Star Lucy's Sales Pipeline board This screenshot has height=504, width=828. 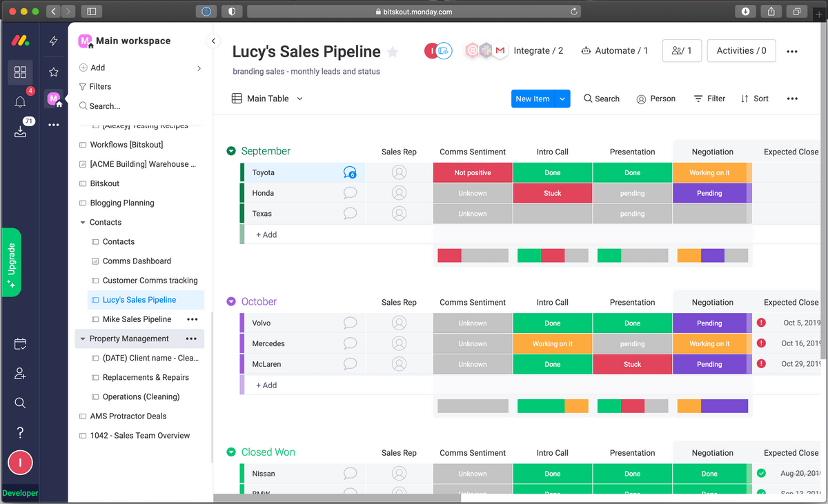(393, 52)
